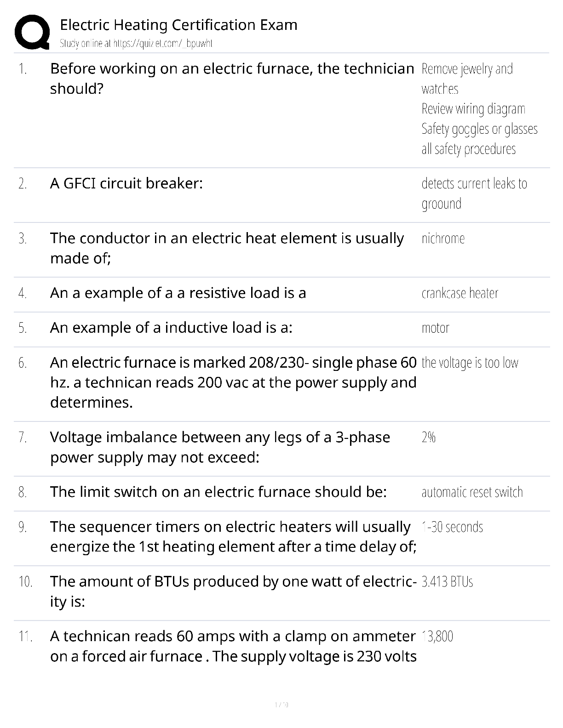Click the page number indicator at bottom
Viewport: 563px width, 728px height.
click(x=281, y=705)
